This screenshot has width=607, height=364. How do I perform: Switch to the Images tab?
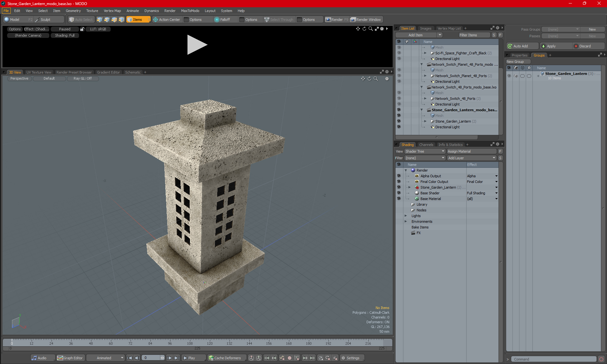426,28
